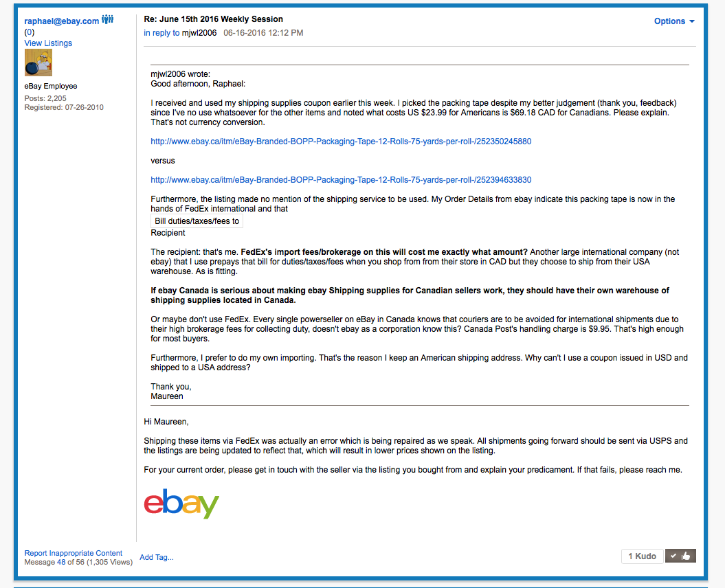Click the 1 Kudo count button
The image size is (725, 588).
tap(642, 556)
